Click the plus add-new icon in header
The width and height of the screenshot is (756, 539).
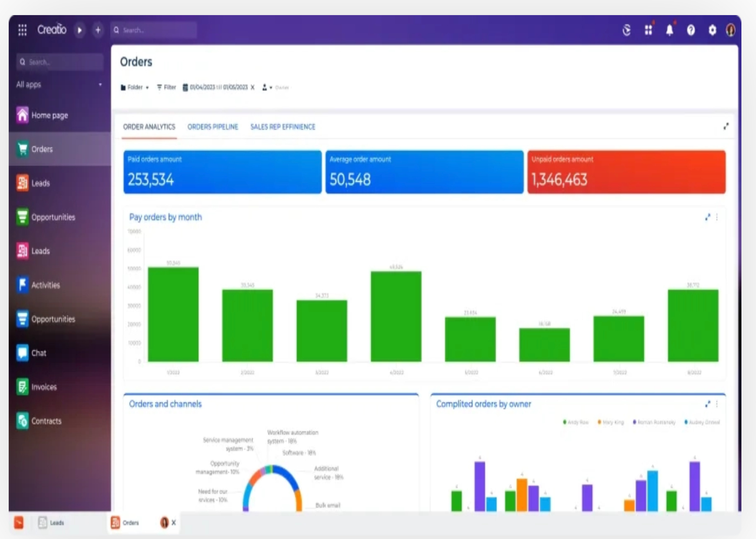98,30
